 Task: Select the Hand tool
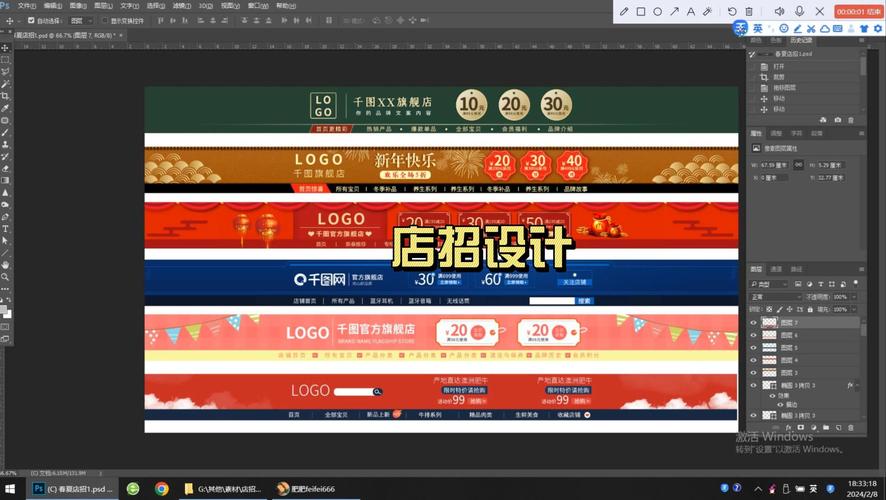coord(5,264)
